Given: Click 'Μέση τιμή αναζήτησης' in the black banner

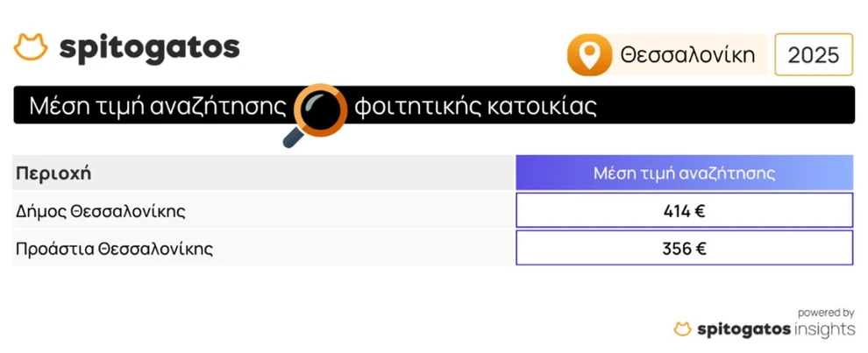Looking at the screenshot, I should click(158, 107).
